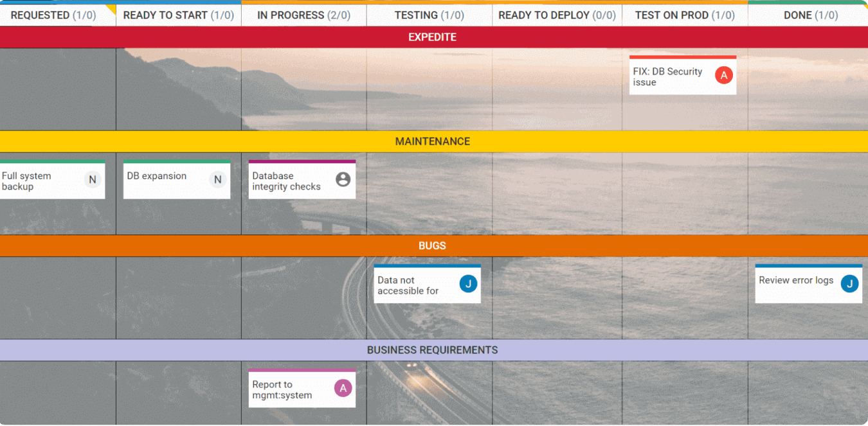This screenshot has width=868, height=426.
Task: Open the FIX: DB Security issue card
Action: click(x=669, y=77)
